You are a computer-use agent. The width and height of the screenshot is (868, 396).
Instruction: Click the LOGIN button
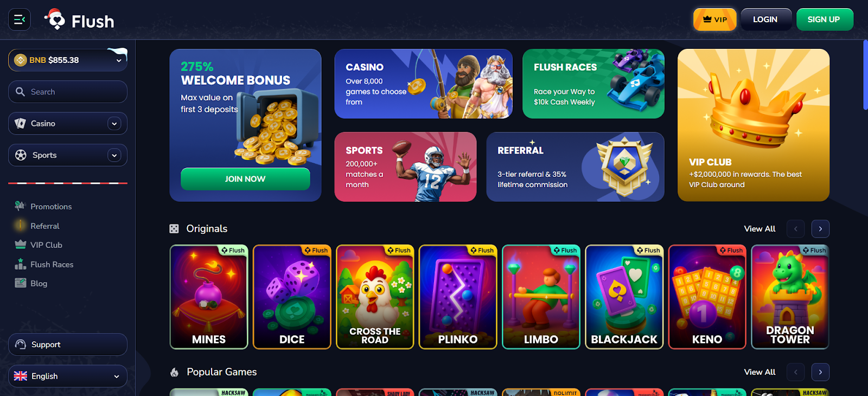click(765, 20)
